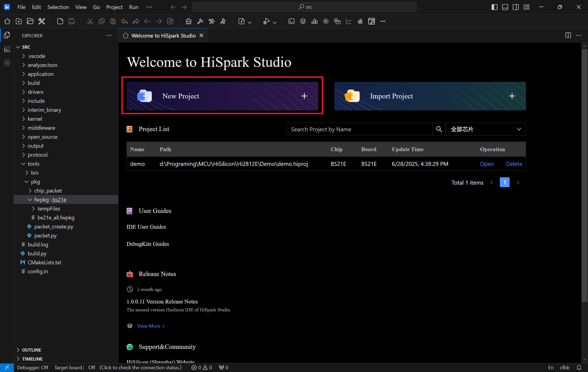Open the Project menu
Image resolution: width=588 pixels, height=372 pixels.
[x=114, y=7]
